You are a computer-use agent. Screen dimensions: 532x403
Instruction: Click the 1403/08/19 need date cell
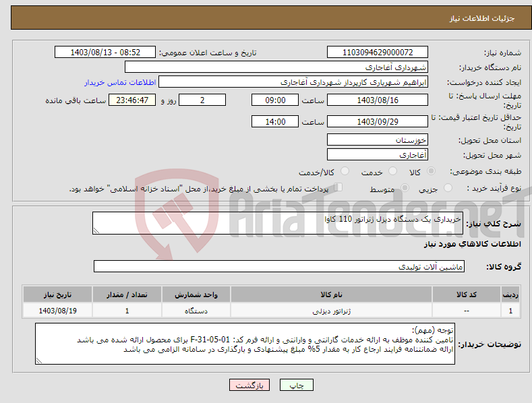(57, 311)
